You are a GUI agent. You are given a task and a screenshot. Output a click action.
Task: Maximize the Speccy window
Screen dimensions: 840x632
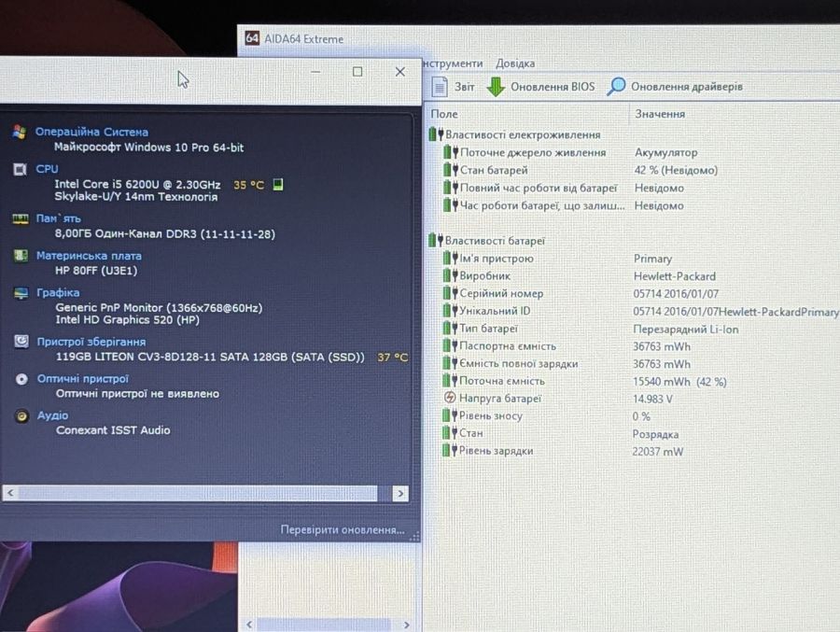[x=357, y=72]
